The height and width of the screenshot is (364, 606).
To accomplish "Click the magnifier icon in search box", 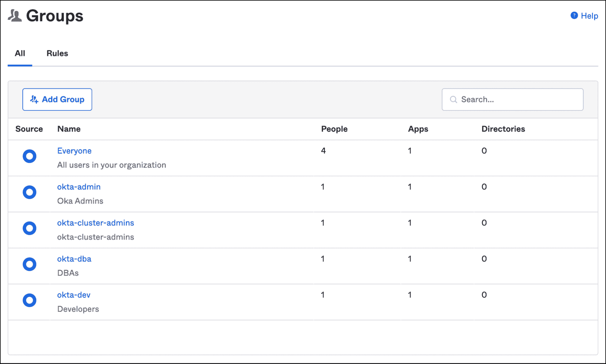I will click(453, 99).
